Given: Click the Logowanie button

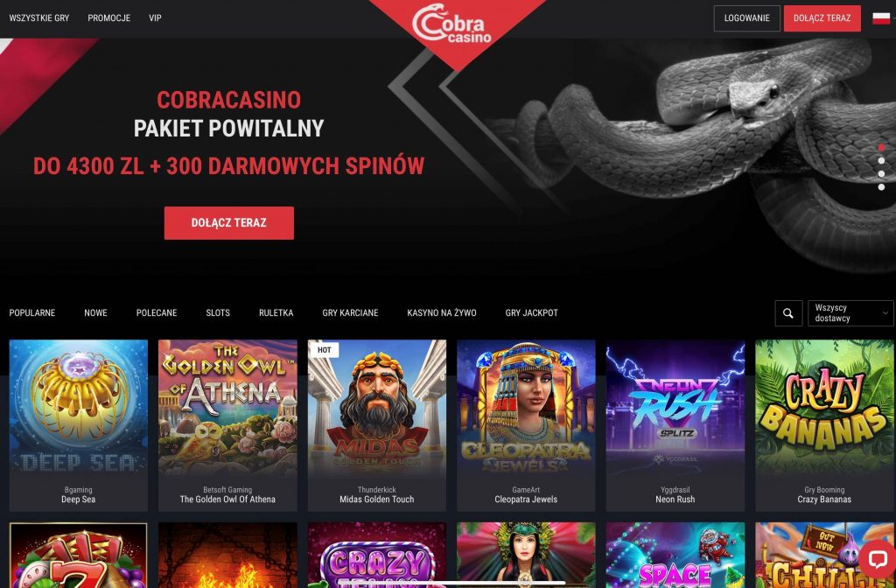Looking at the screenshot, I should click(x=747, y=18).
